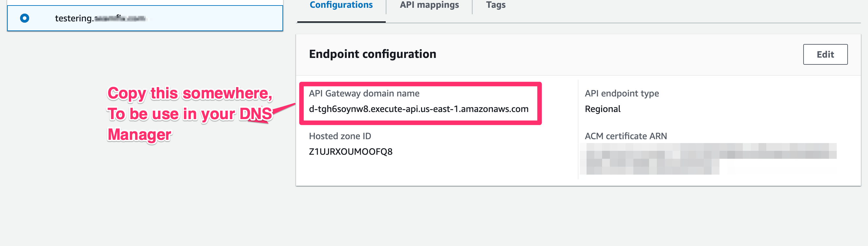Screen dimensions: 868x246
Task: Click the "To be use in your DNS" annotation
Action: [x=189, y=114]
